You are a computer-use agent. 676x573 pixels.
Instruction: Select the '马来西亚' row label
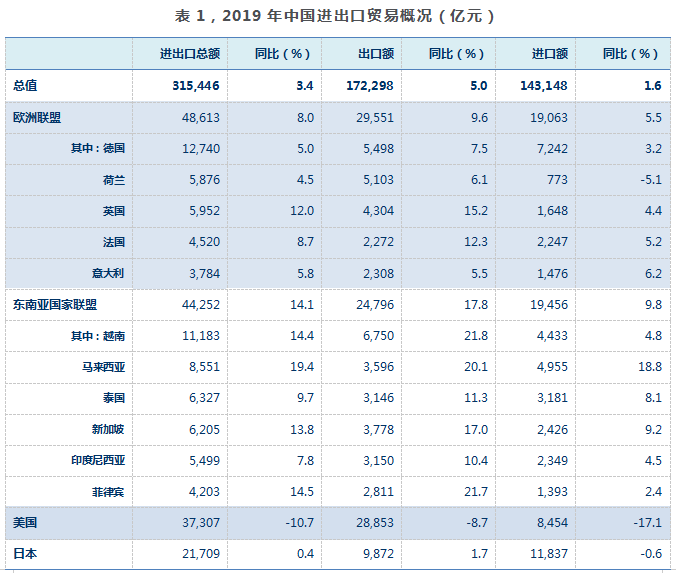coord(104,367)
